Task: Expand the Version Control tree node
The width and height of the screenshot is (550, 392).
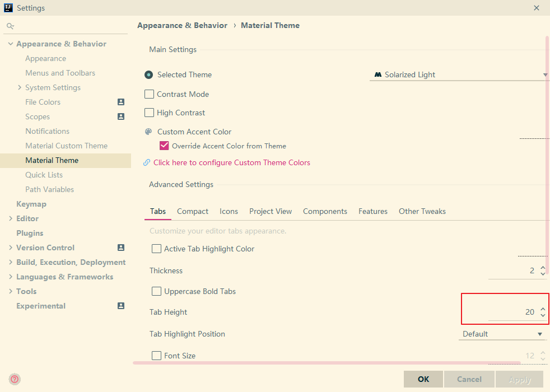Action: coord(11,248)
